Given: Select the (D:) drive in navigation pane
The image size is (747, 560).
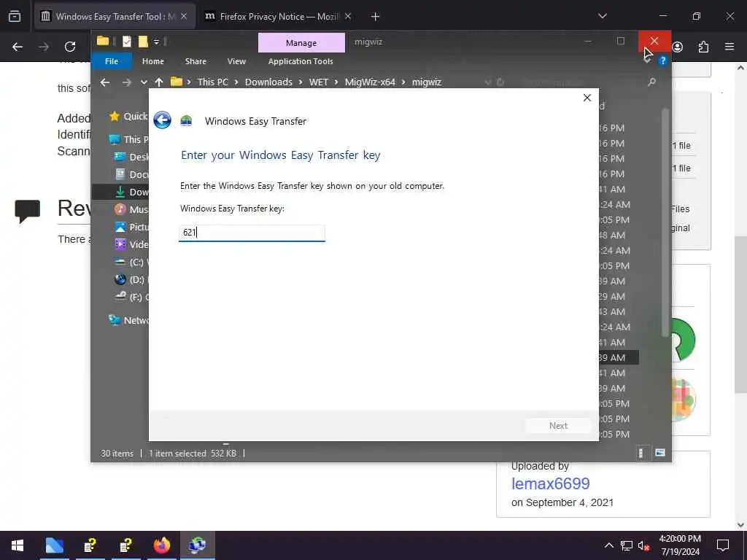Looking at the screenshot, I should (131, 279).
